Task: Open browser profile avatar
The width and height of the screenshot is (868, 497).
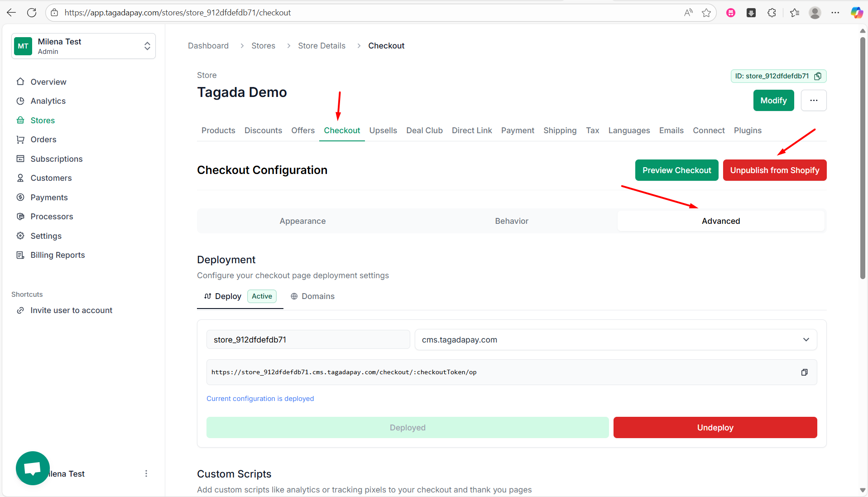Action: [x=815, y=13]
